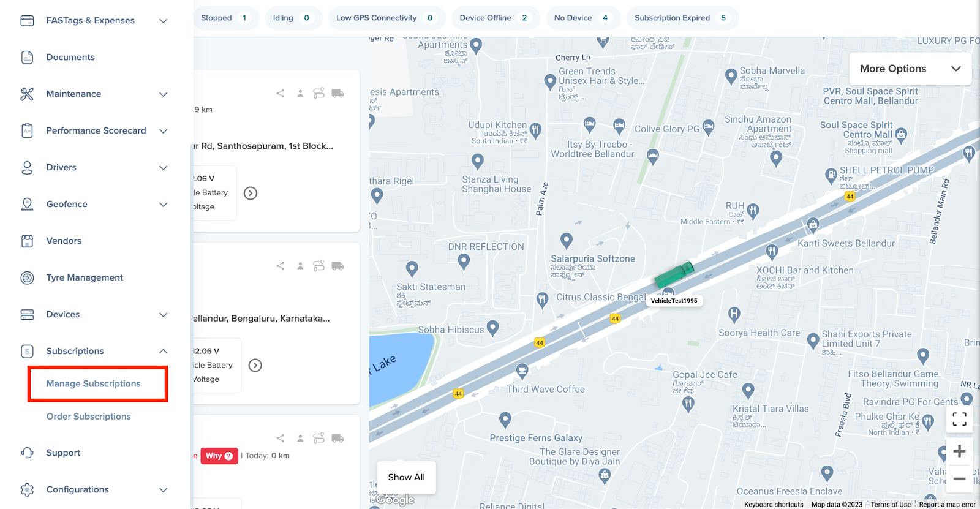The height and width of the screenshot is (509, 980).
Task: Collapse the Subscriptions section
Action: (163, 351)
